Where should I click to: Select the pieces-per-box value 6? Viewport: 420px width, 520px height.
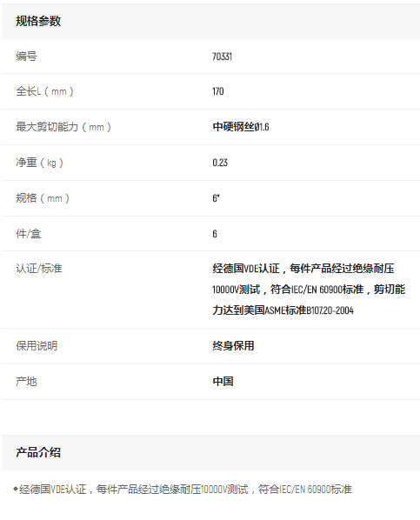coord(215,234)
